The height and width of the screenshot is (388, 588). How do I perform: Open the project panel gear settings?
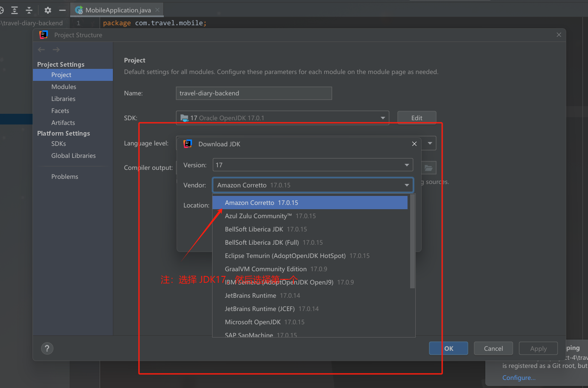[48, 10]
